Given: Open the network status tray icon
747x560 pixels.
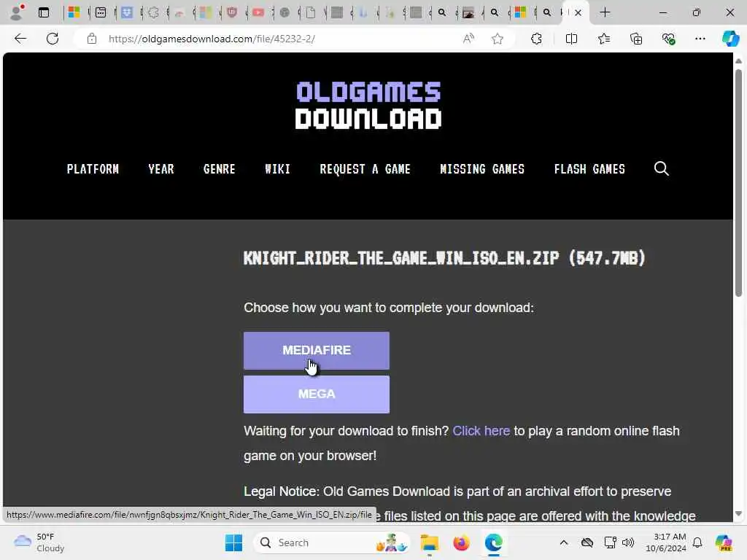Looking at the screenshot, I should (610, 542).
